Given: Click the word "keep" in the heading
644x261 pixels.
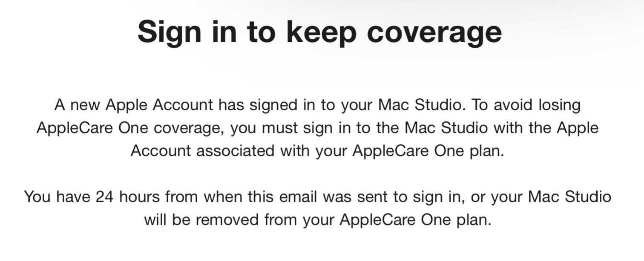Looking at the screenshot, I should coord(321,31).
